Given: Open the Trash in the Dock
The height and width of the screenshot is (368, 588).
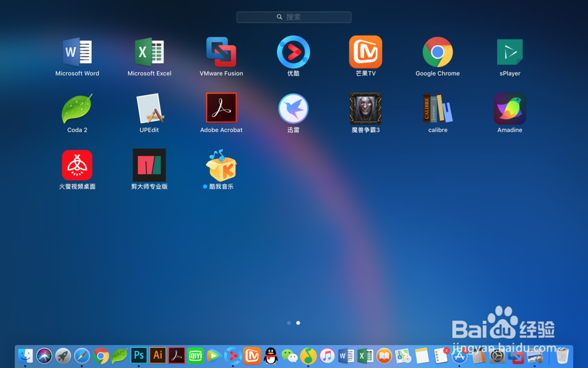Looking at the screenshot, I should pyautogui.click(x=562, y=355).
